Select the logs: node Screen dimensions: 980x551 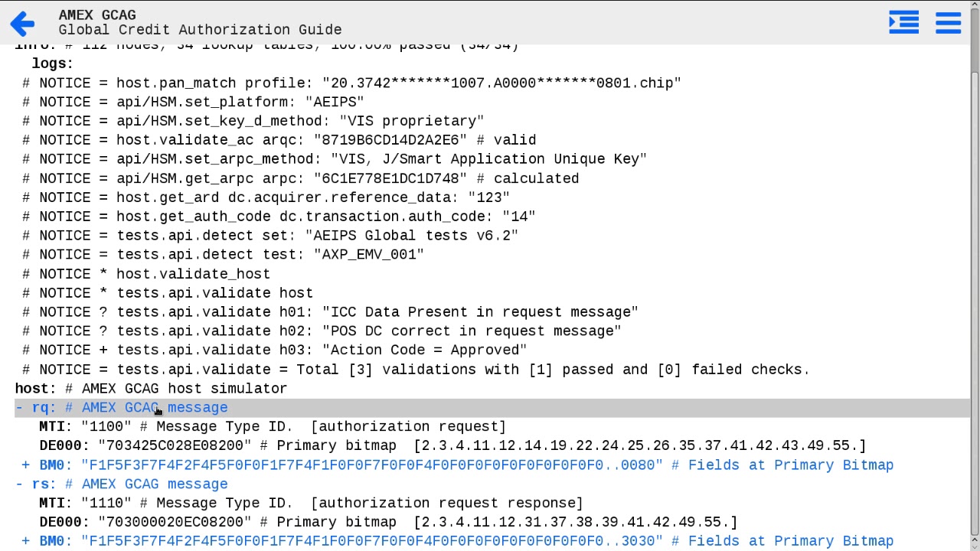(52, 64)
